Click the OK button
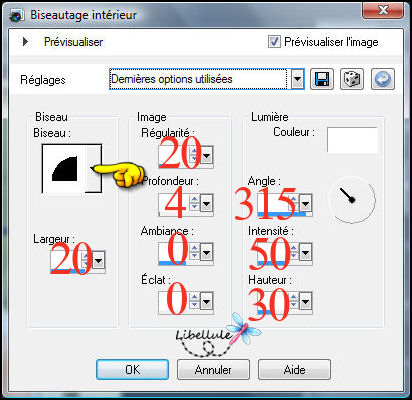The width and height of the screenshot is (412, 400). 132,369
